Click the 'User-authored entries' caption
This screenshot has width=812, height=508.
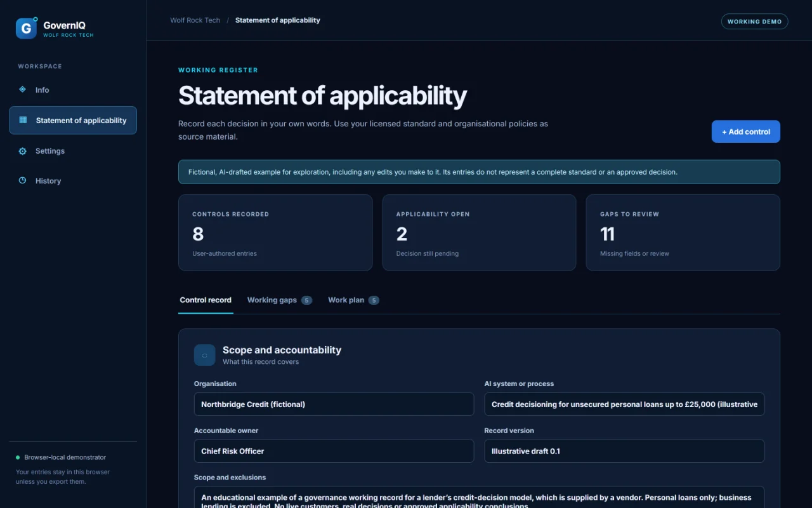(x=225, y=253)
